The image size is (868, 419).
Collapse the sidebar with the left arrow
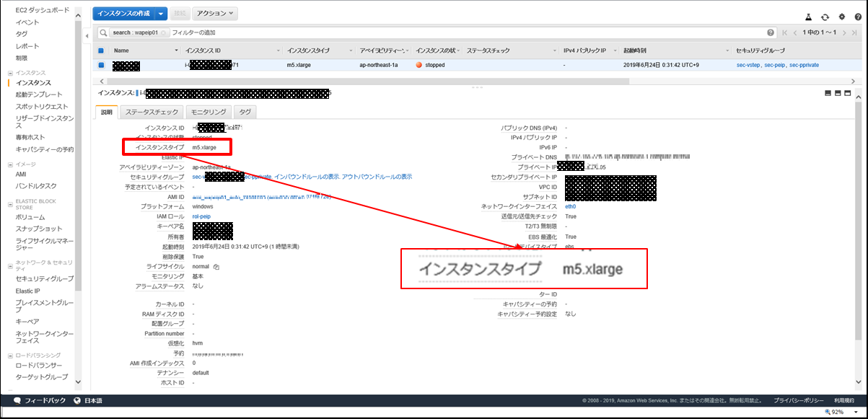coord(87,35)
